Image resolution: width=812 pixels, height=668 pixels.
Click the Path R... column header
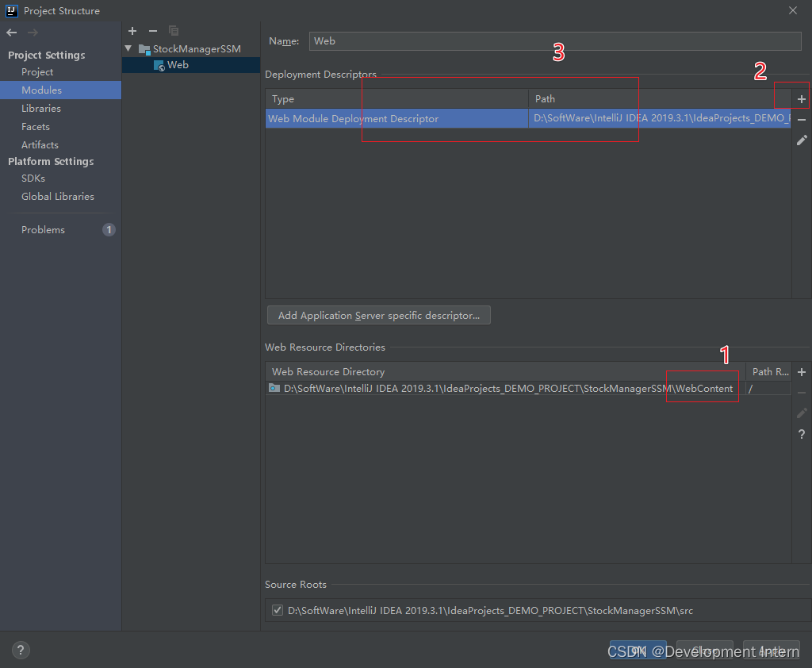coord(769,372)
